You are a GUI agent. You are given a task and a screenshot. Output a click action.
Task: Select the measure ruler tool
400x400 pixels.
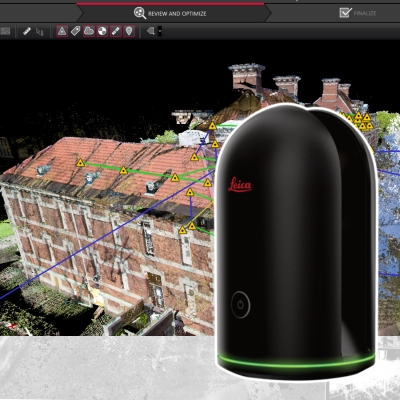(x=27, y=31)
